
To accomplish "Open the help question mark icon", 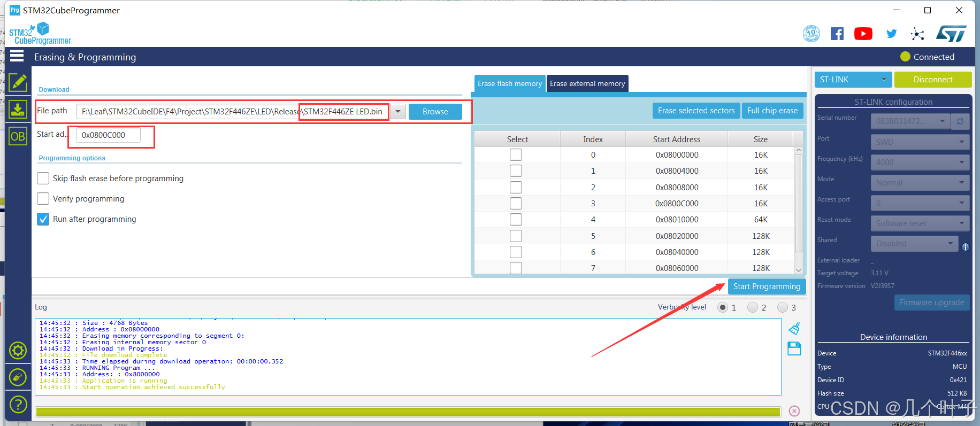I will 18,405.
